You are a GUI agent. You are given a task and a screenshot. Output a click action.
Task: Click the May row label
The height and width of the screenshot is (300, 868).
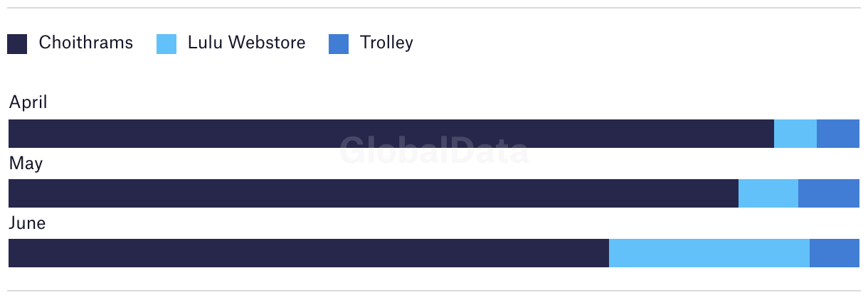click(26, 164)
